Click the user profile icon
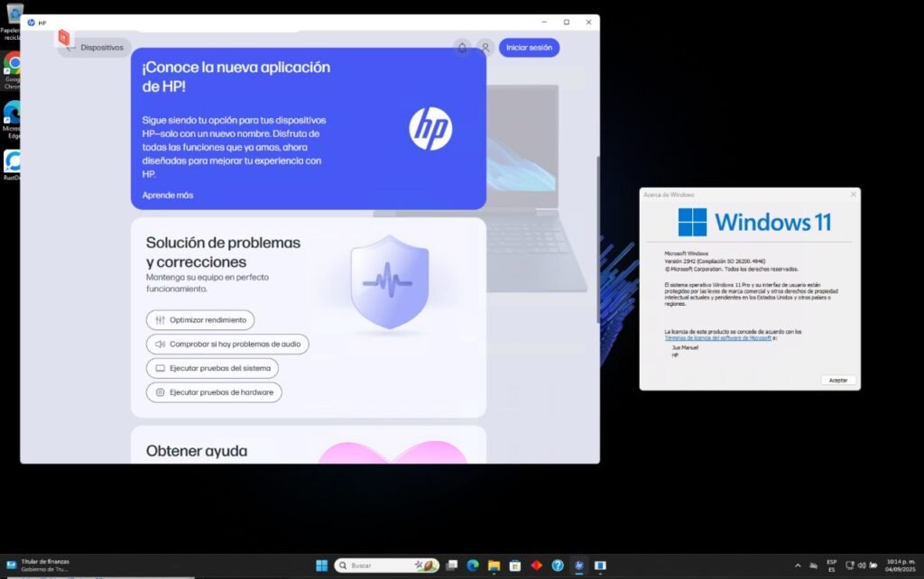924x579 pixels. point(485,48)
